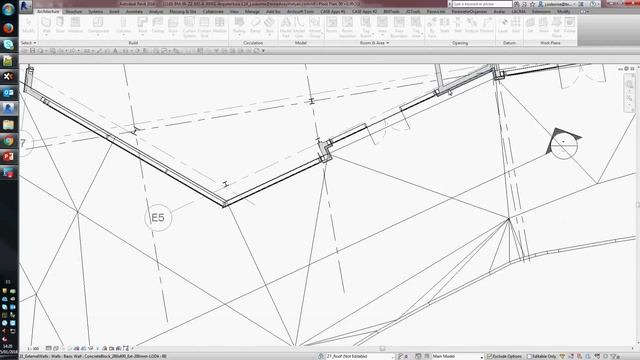
Task: Select the Window tool
Action: [75, 24]
